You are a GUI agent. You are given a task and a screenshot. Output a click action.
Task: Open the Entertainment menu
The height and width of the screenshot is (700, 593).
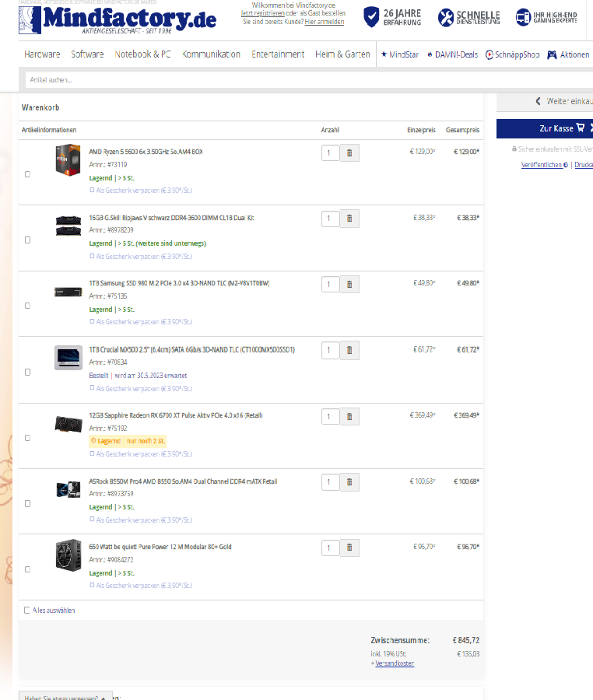(x=278, y=54)
